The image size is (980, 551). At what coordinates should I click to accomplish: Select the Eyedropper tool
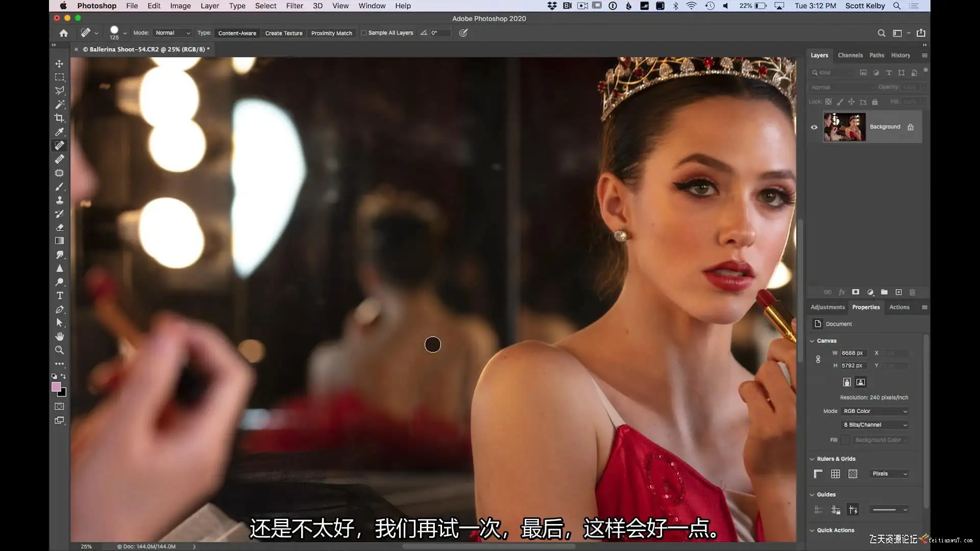click(x=60, y=132)
